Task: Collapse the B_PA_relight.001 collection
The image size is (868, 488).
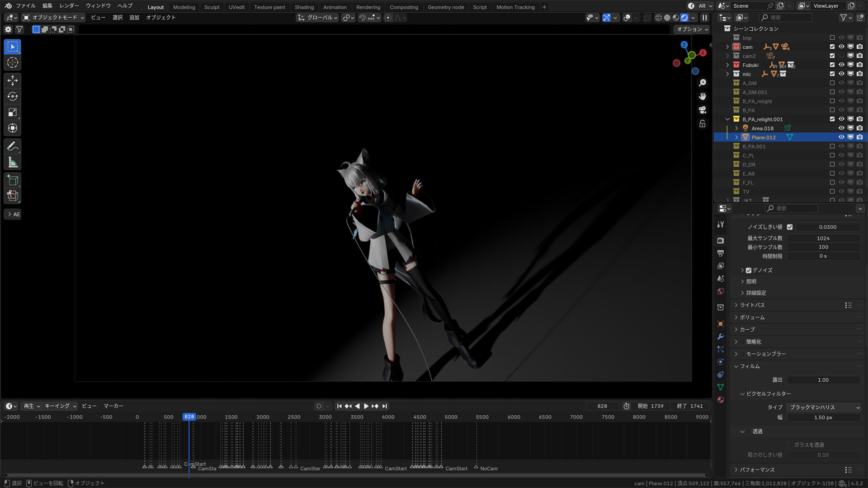Action: pyautogui.click(x=727, y=119)
